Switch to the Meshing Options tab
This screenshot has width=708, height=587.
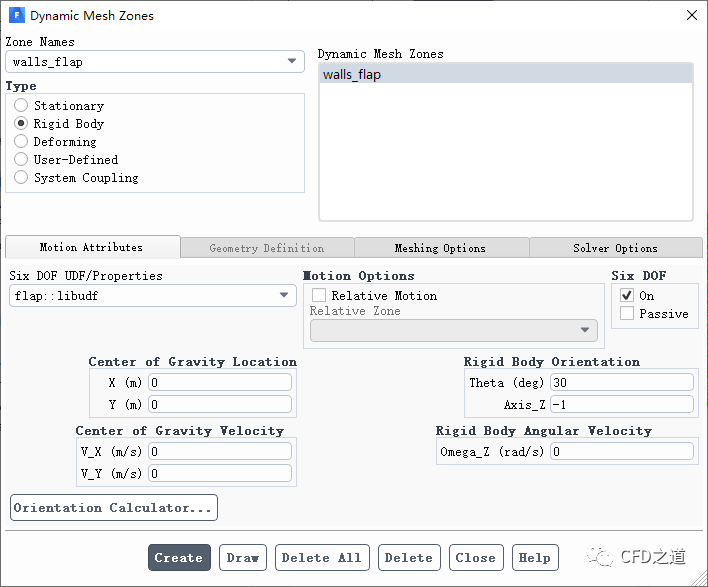(x=440, y=248)
